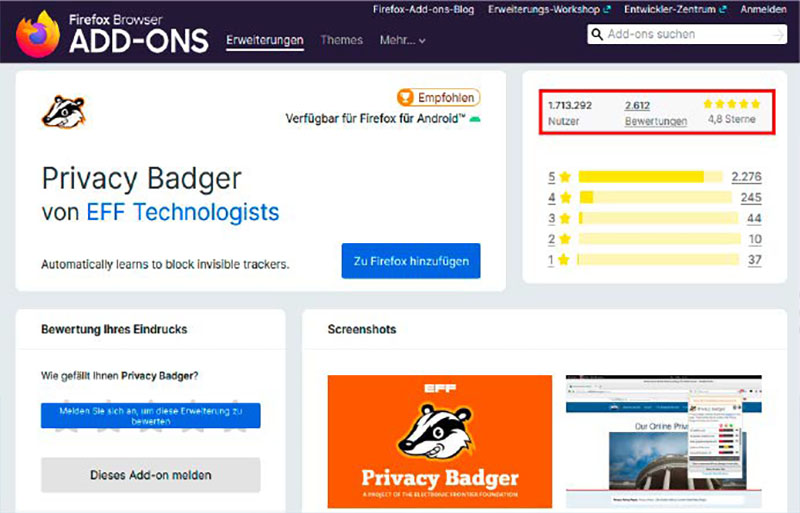Click Bewertung Ihres Eindrucks heading
The height and width of the screenshot is (513, 800).
tap(114, 329)
